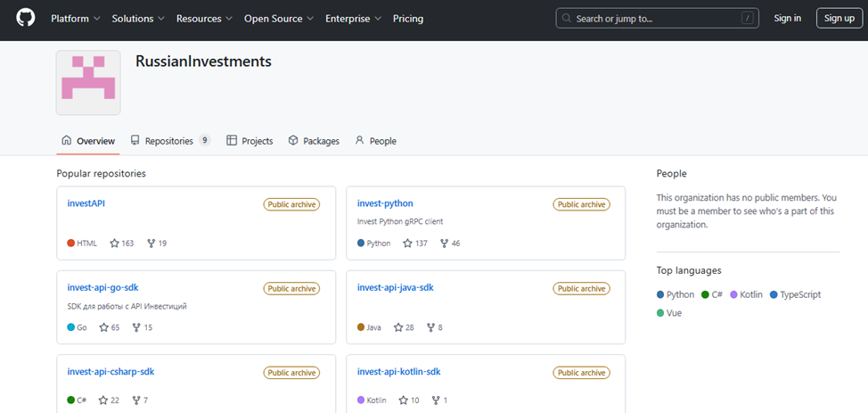Click the fork icon of invest-python (46)
This screenshot has height=413, width=868.
444,243
